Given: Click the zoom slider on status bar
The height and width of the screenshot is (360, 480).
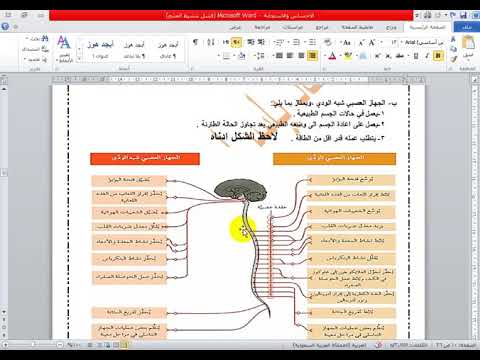Looking at the screenshot, I should (x=33, y=345).
